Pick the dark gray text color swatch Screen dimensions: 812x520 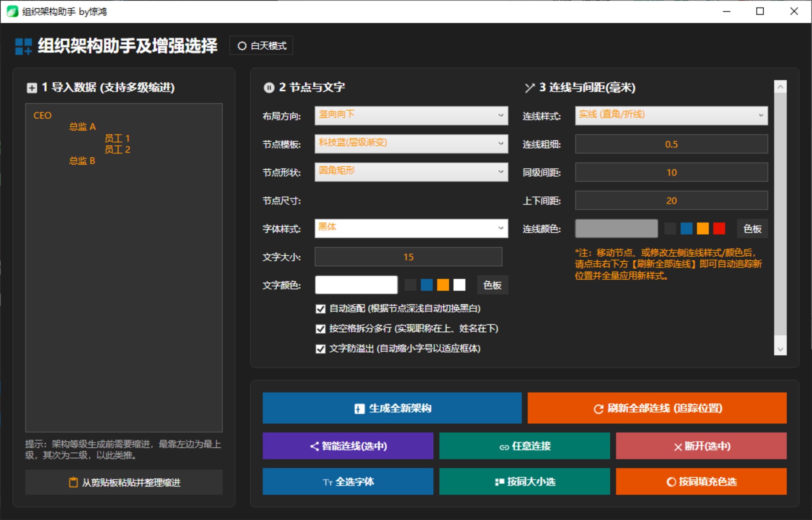pos(410,285)
